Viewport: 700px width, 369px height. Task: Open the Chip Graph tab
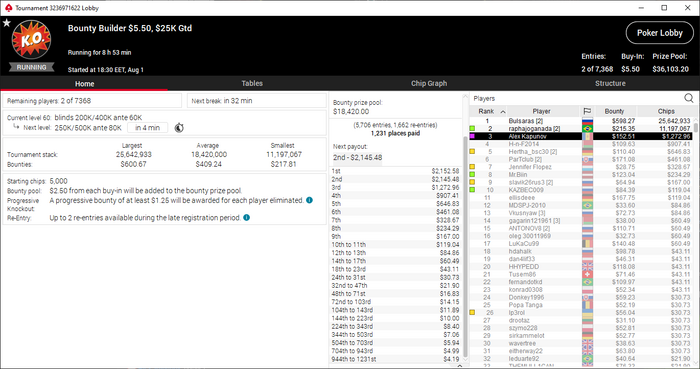[x=429, y=83]
